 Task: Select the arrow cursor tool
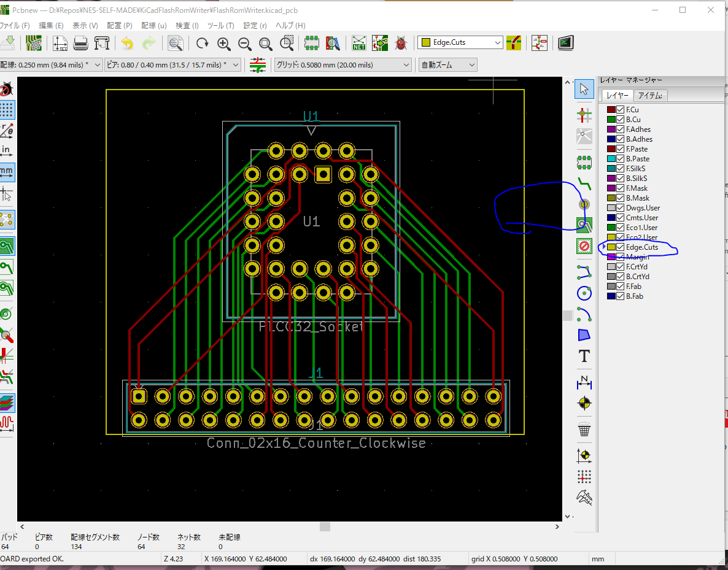(x=584, y=88)
